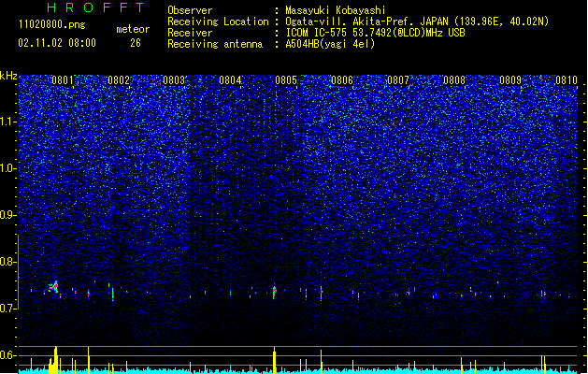Click the ICOM IC-575 receiver text
This screenshot has width=588, height=374.
pos(375,33)
